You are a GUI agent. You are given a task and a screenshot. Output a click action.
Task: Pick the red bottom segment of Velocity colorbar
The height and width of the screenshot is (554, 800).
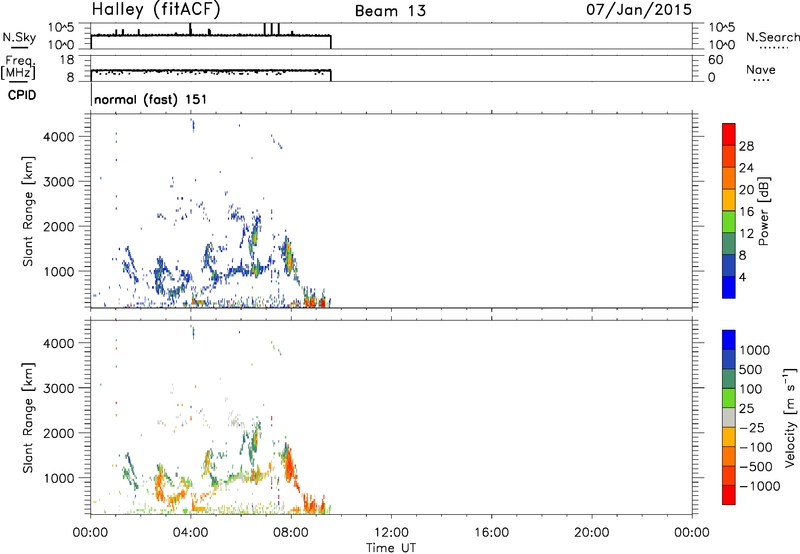(729, 495)
